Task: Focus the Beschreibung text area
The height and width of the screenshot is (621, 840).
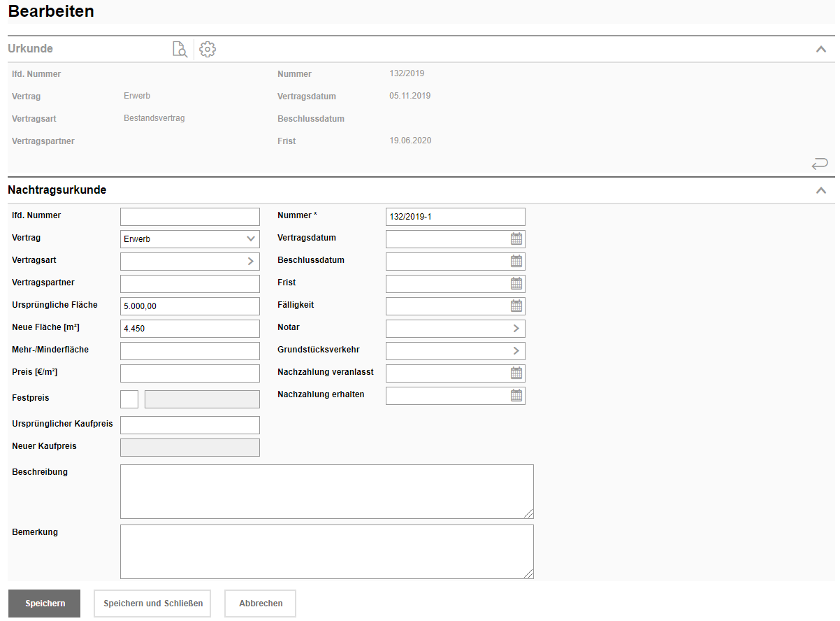Action: point(327,492)
